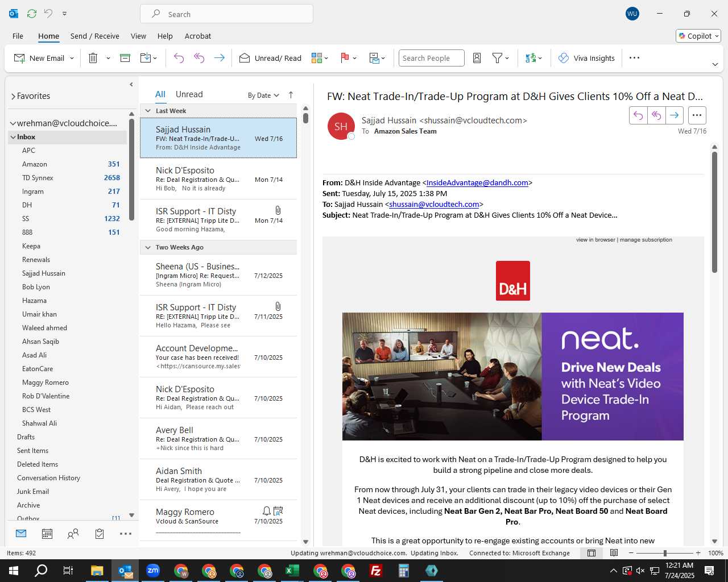Image resolution: width=728 pixels, height=582 pixels.
Task: Click the Delete trash can icon
Action: (93, 58)
